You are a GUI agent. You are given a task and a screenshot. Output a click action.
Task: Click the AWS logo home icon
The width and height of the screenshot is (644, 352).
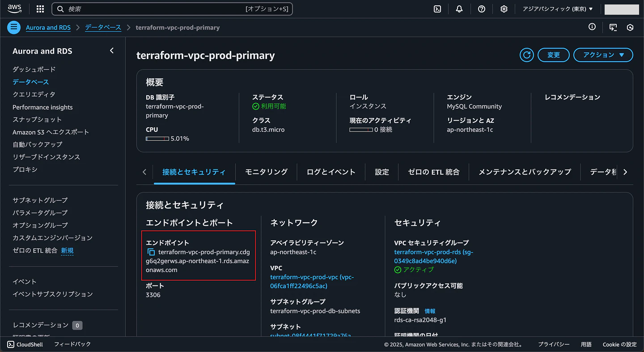[x=14, y=8]
